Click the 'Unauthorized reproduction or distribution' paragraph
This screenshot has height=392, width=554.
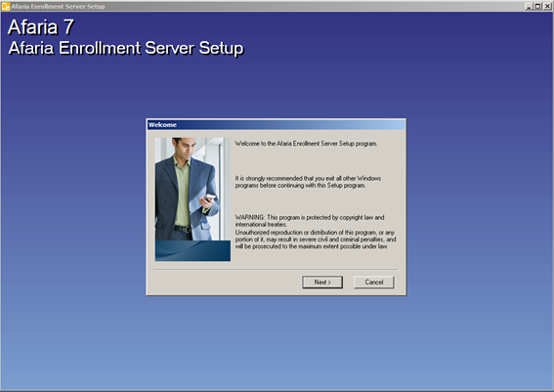316,240
